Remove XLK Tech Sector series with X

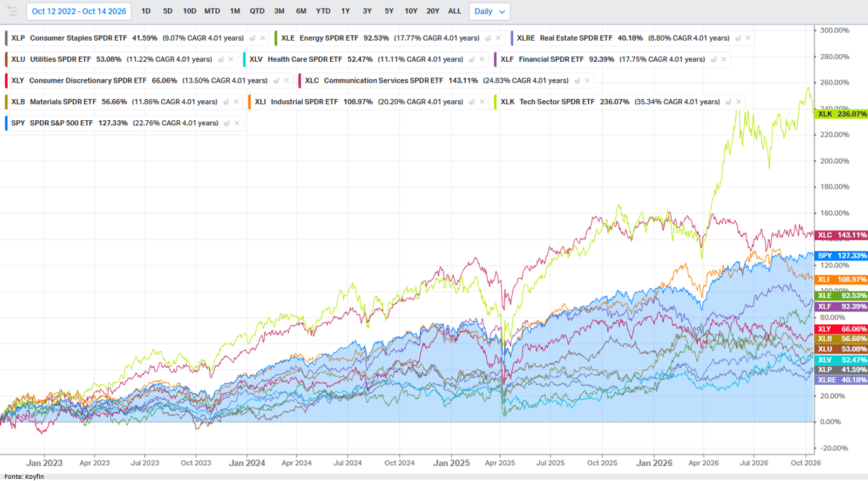coord(739,102)
